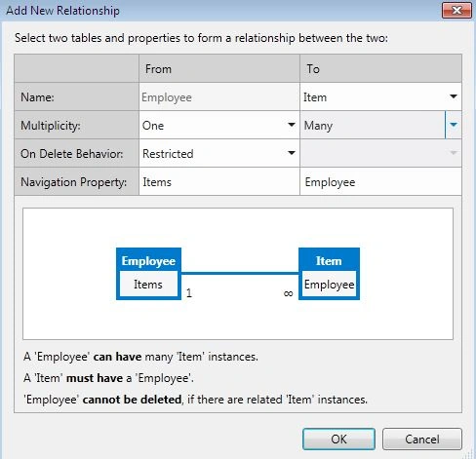Click the window resize grip at corner

pos(470,454)
